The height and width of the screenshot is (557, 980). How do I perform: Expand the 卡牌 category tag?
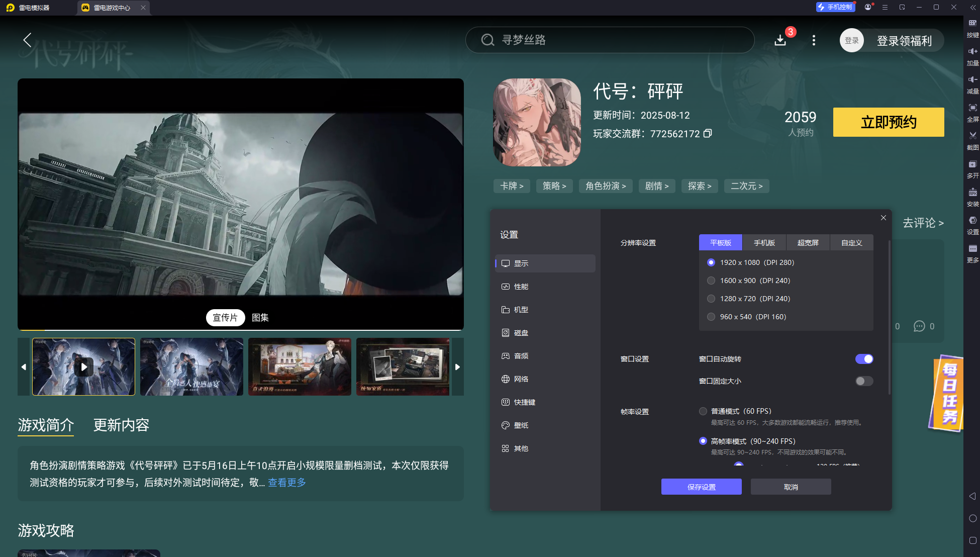click(x=511, y=185)
